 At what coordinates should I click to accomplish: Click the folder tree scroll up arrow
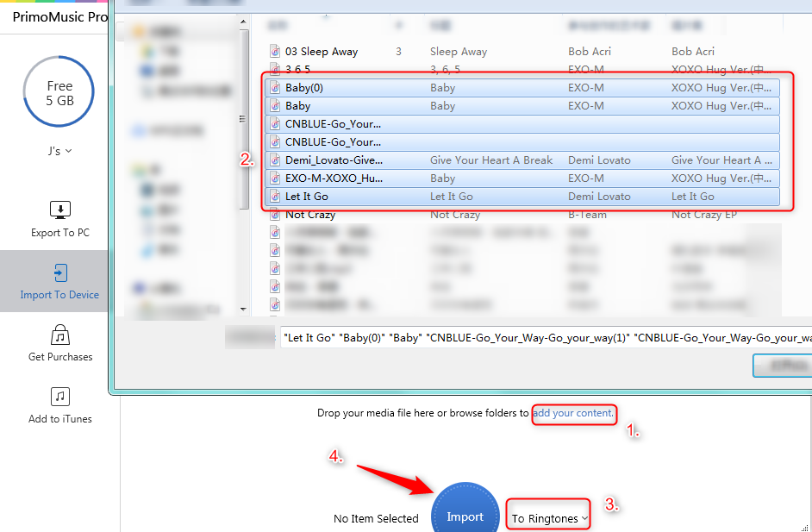pyautogui.click(x=243, y=22)
